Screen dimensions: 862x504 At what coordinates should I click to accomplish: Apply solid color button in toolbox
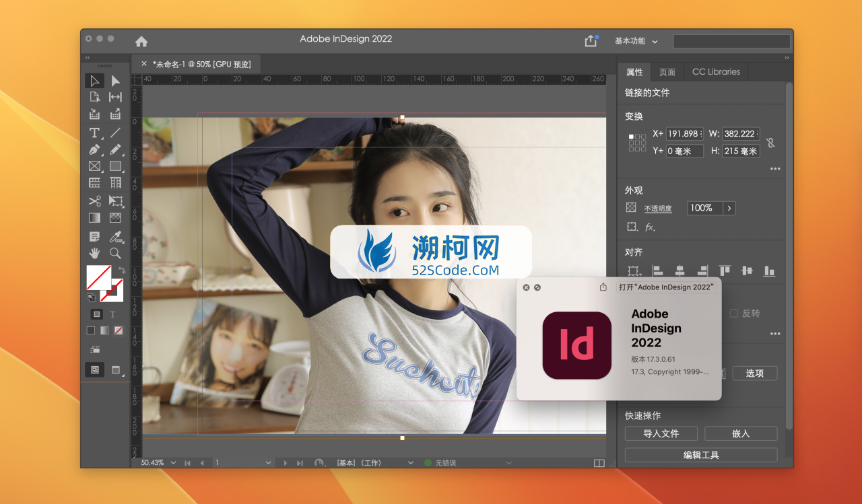tap(91, 330)
